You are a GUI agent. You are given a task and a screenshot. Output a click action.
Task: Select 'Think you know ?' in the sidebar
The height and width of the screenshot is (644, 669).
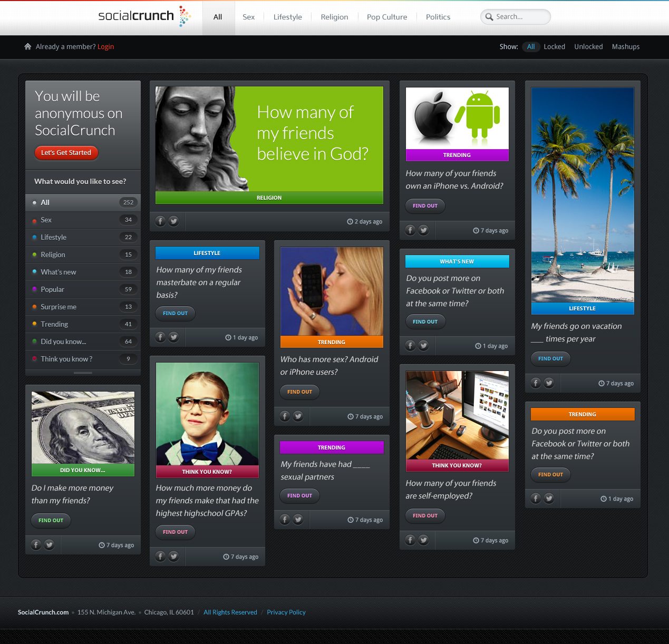pos(83,359)
